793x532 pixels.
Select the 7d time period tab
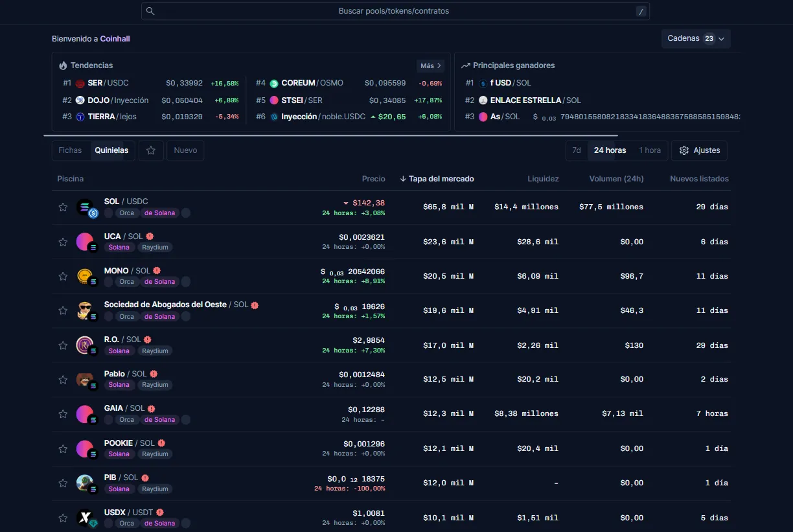point(577,150)
